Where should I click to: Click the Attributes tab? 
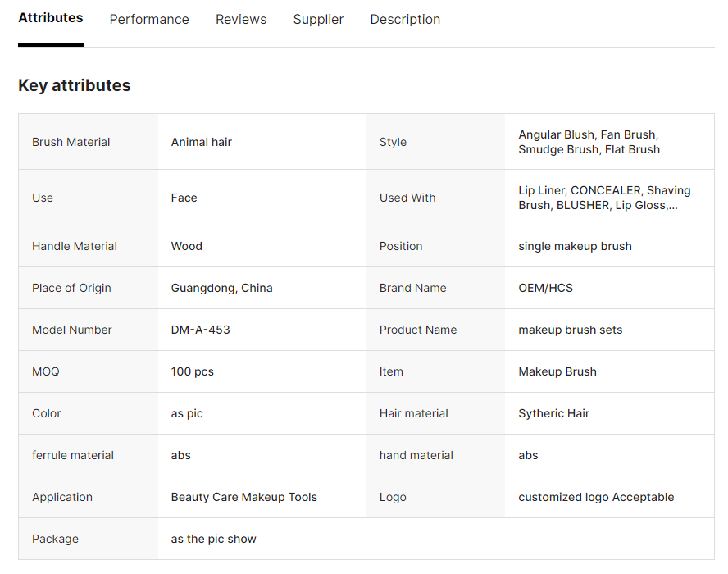tap(51, 18)
